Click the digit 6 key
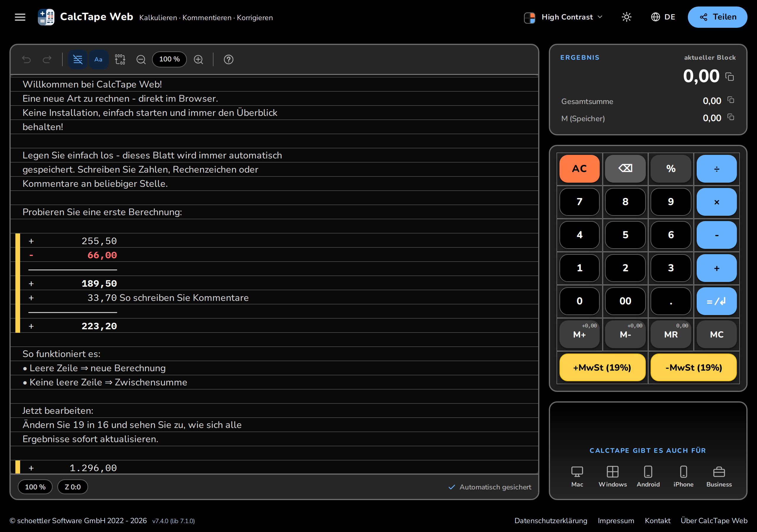The height and width of the screenshot is (532, 757). [x=671, y=235]
